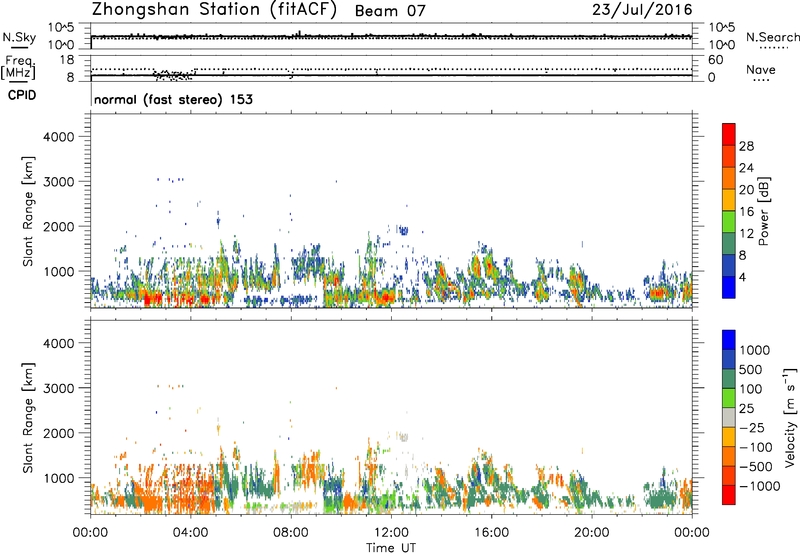Viewport: 800px width, 554px height.
Task: Click the CPID row label
Action: (22, 95)
